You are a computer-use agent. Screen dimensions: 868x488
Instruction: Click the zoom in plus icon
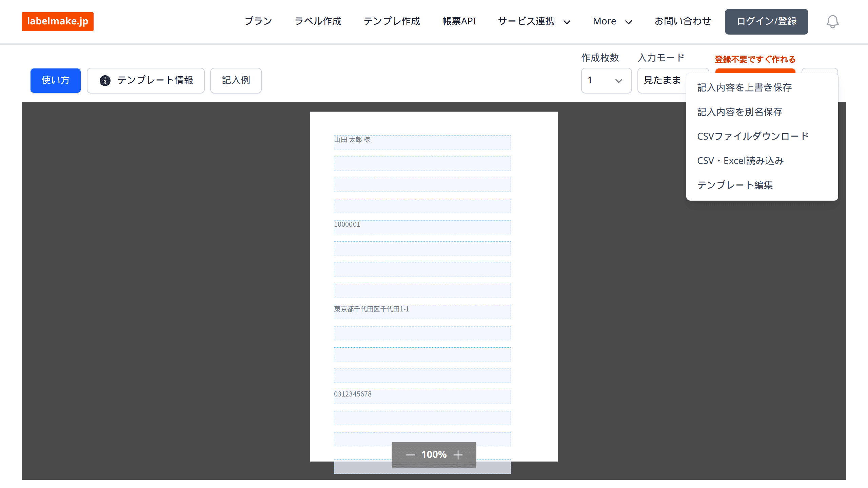[x=458, y=455]
